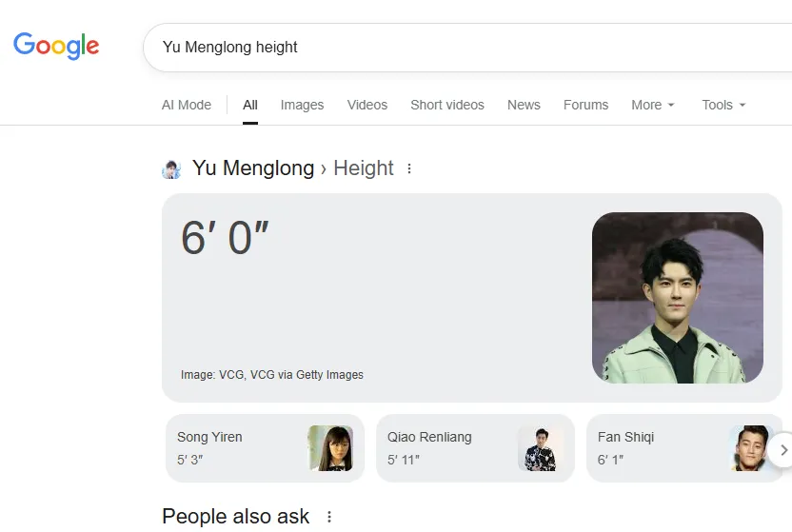The width and height of the screenshot is (792, 532).
Task: Go to the News tab
Action: point(524,105)
